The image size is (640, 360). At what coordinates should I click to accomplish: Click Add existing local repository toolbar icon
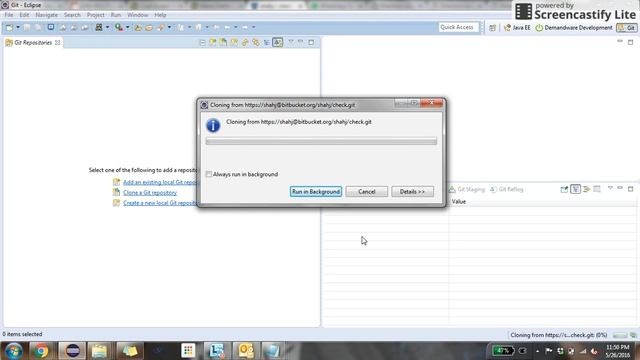tap(213, 42)
